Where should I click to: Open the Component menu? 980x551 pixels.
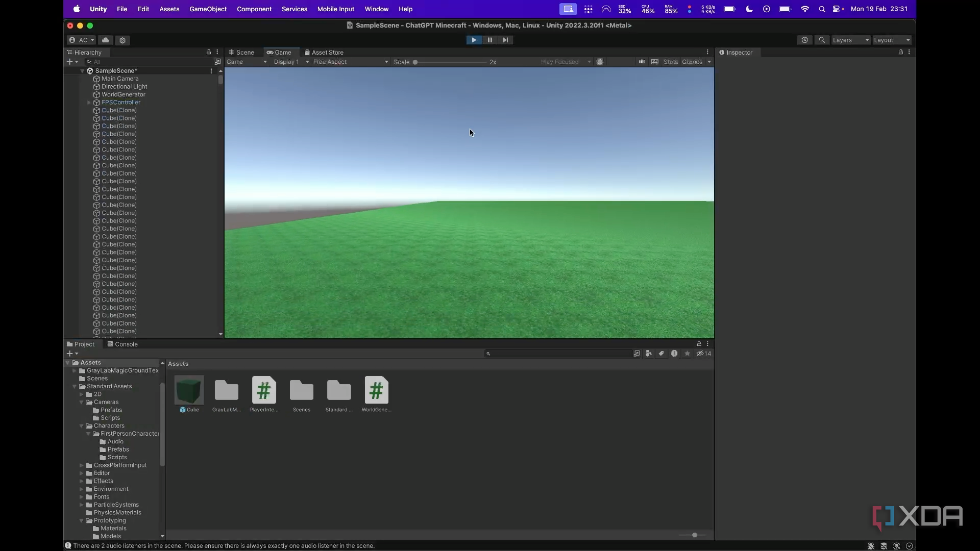point(254,9)
